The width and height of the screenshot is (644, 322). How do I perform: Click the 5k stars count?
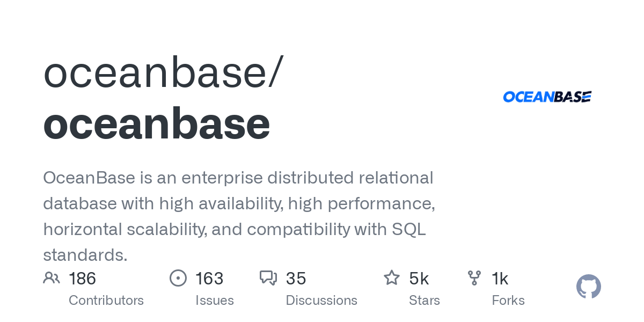coord(419,279)
